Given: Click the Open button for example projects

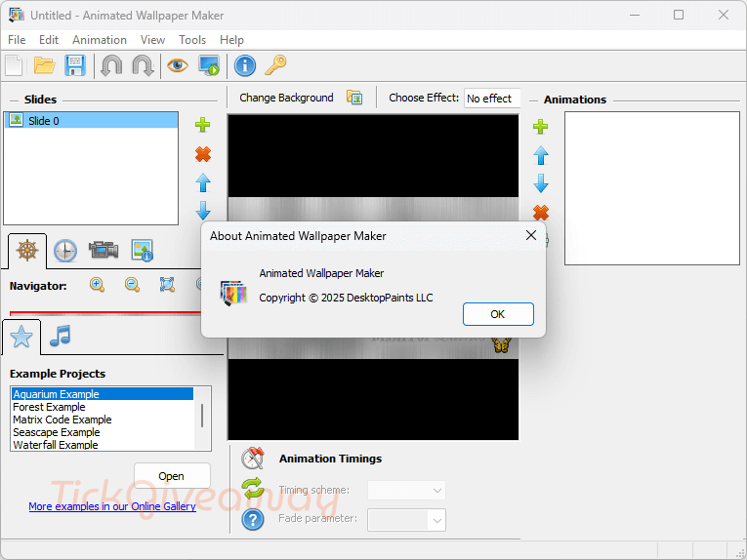Looking at the screenshot, I should click(172, 476).
